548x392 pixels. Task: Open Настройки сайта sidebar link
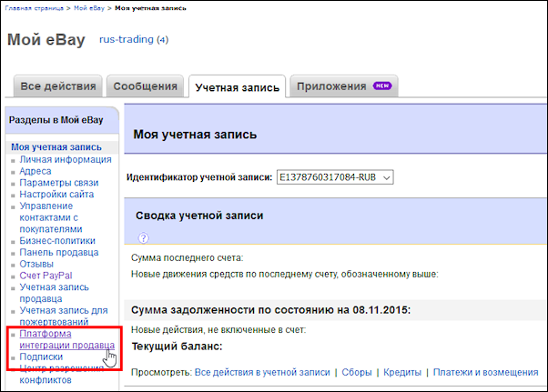click(x=56, y=195)
